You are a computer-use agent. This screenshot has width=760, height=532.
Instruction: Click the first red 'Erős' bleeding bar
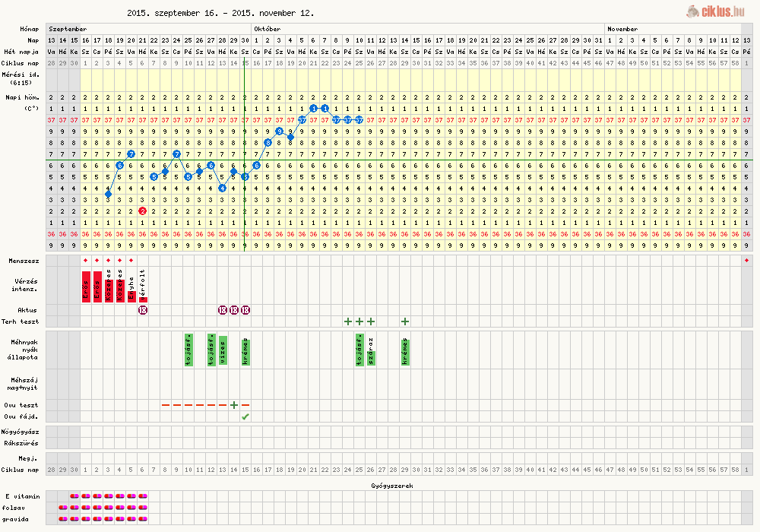point(86,286)
